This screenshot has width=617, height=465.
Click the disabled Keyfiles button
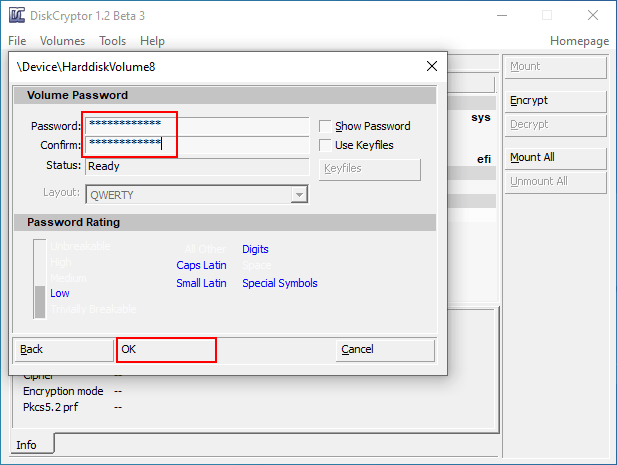click(369, 169)
